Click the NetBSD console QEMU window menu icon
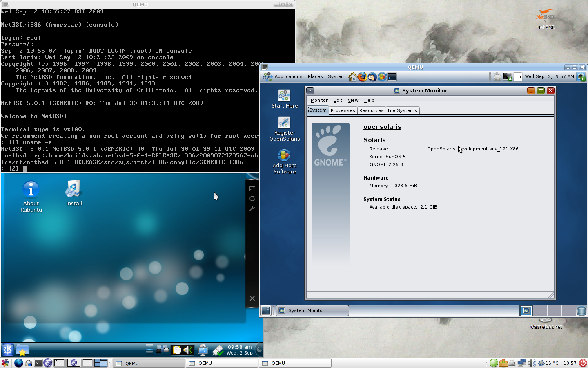 5,4
